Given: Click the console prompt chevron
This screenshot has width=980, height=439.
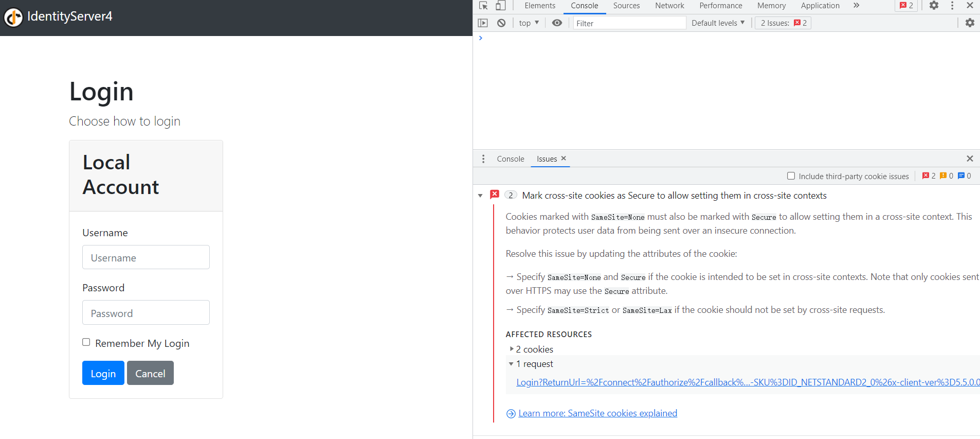Looking at the screenshot, I should point(481,38).
